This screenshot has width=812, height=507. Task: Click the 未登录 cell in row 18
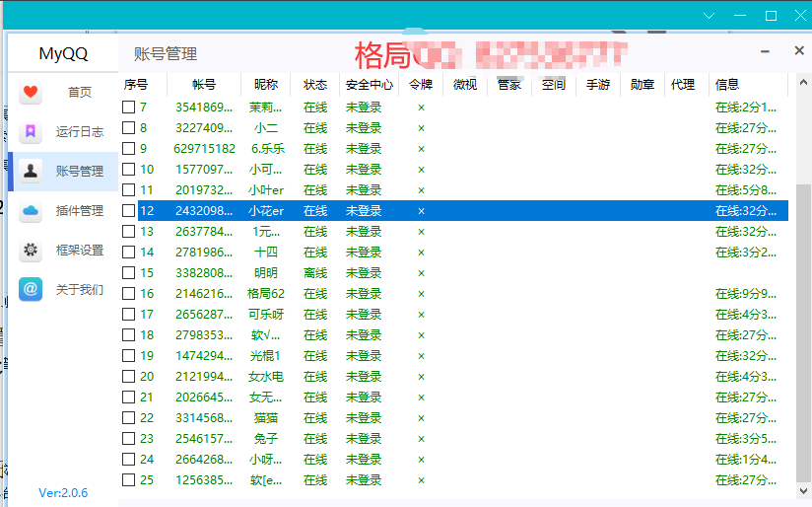(x=364, y=335)
